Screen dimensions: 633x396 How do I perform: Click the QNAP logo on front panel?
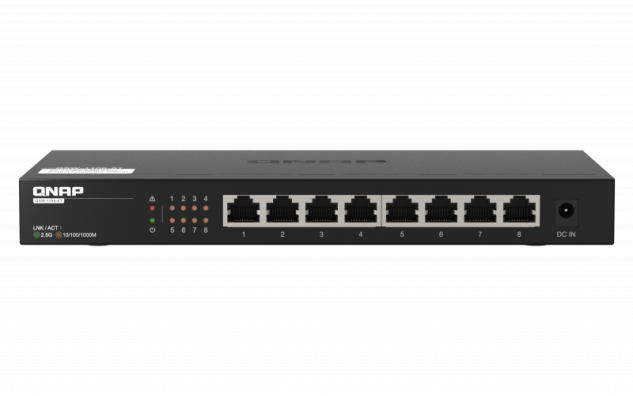pyautogui.click(x=58, y=191)
